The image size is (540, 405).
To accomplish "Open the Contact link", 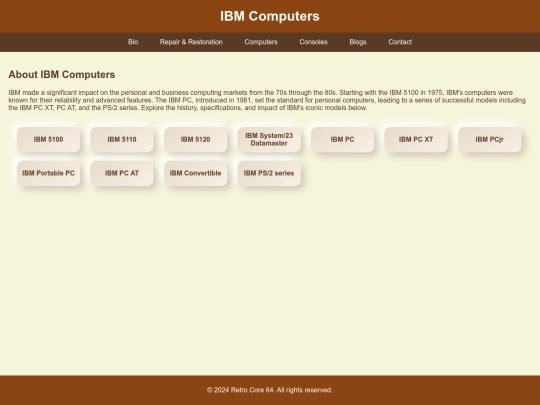I will [400, 42].
